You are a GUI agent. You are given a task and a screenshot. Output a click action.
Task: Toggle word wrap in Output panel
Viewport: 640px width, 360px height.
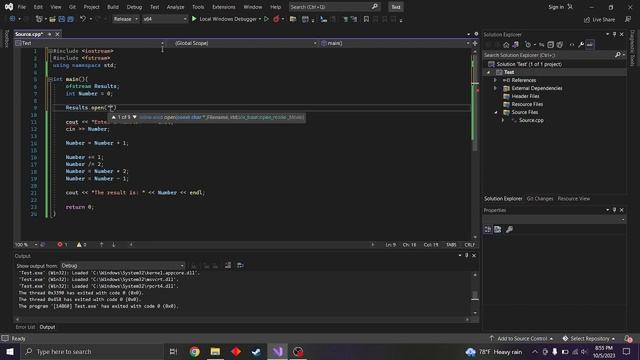click(x=240, y=265)
